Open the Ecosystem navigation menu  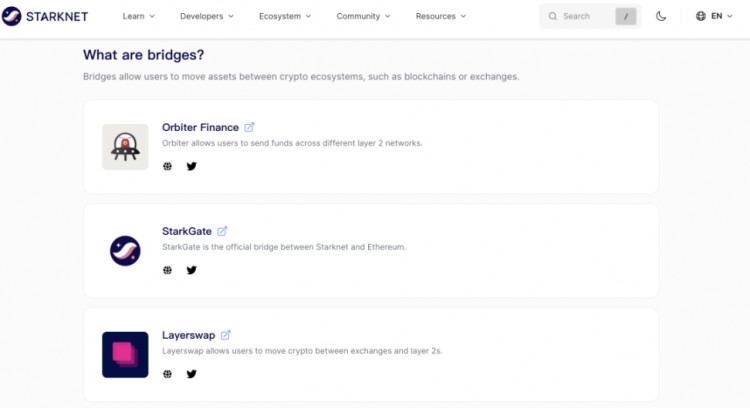coord(285,16)
